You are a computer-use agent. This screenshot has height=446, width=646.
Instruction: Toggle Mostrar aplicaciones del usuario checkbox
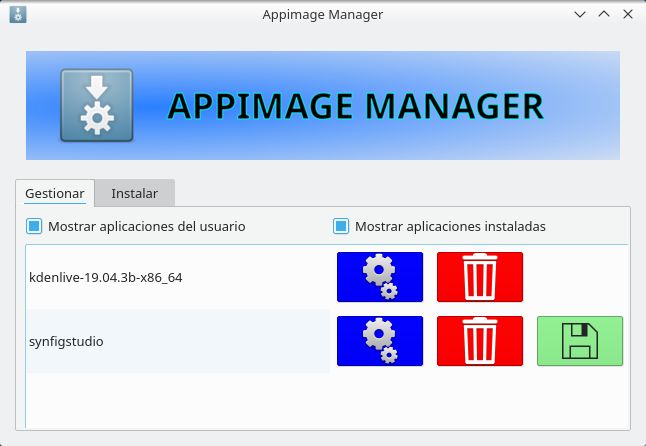(34, 226)
